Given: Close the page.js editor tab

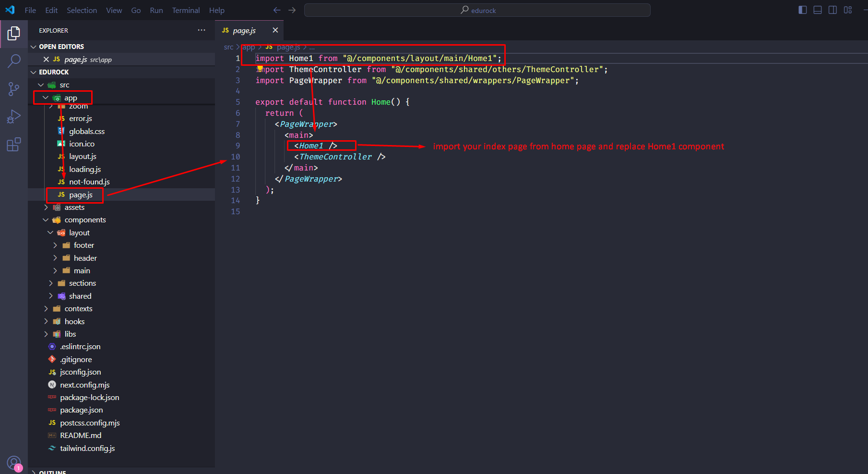Looking at the screenshot, I should point(275,30).
